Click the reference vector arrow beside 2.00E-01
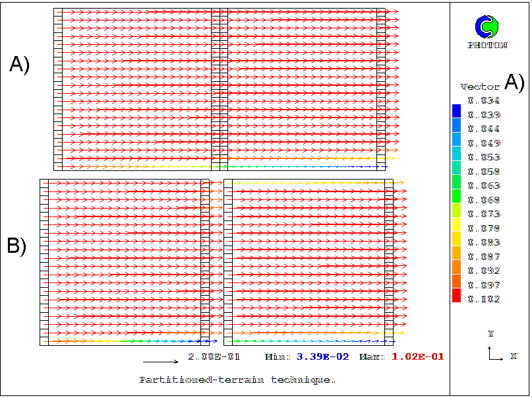Screen dimensions: 532x398 (x=161, y=362)
